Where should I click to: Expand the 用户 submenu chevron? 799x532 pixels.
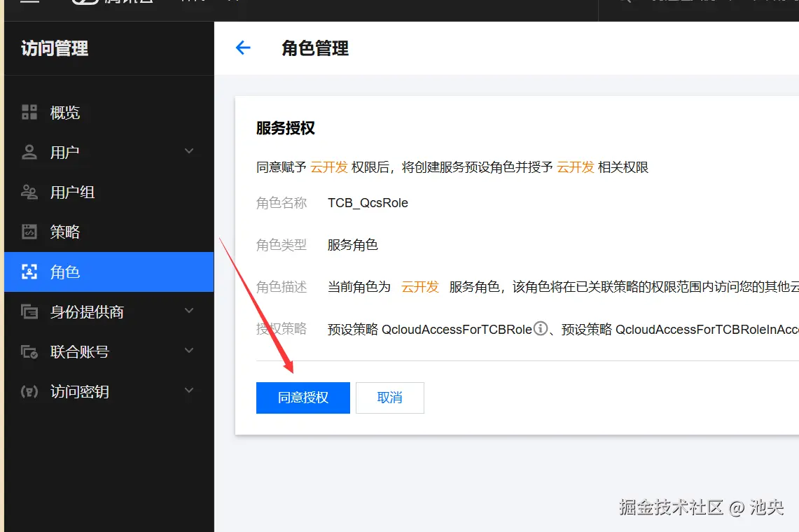[x=189, y=151]
